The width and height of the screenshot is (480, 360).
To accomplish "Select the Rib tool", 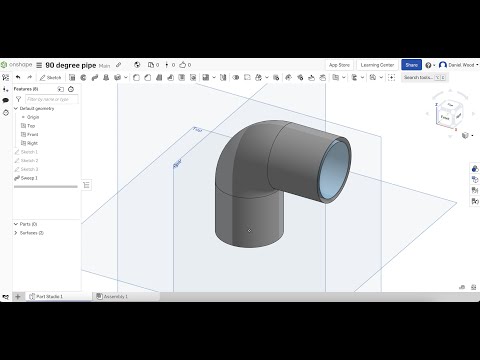I will (170, 77).
